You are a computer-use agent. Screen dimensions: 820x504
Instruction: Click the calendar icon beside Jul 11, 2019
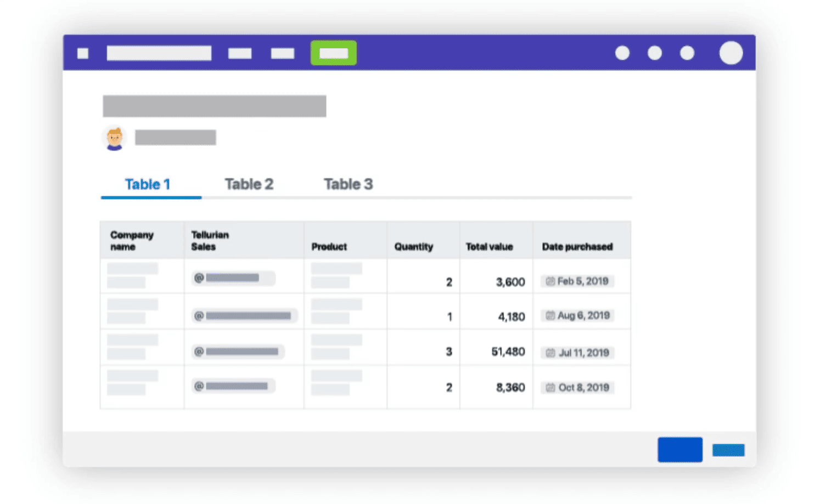pyautogui.click(x=551, y=353)
